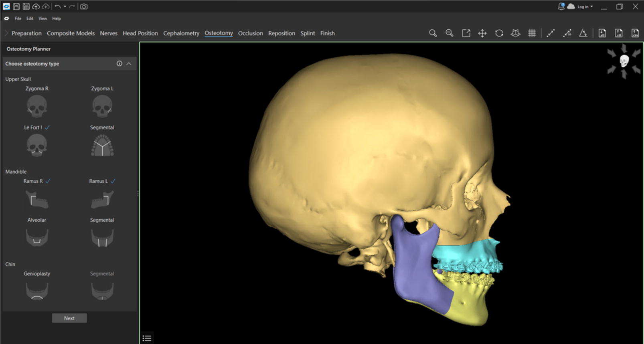
Task: Switch to the Cephalometry tab
Action: point(181,33)
